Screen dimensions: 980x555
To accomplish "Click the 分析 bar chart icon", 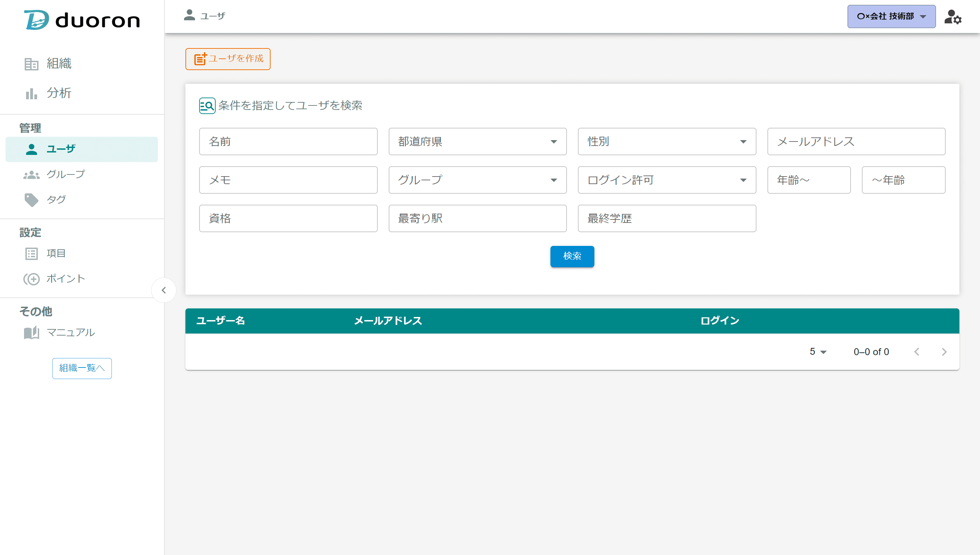I will tap(31, 93).
